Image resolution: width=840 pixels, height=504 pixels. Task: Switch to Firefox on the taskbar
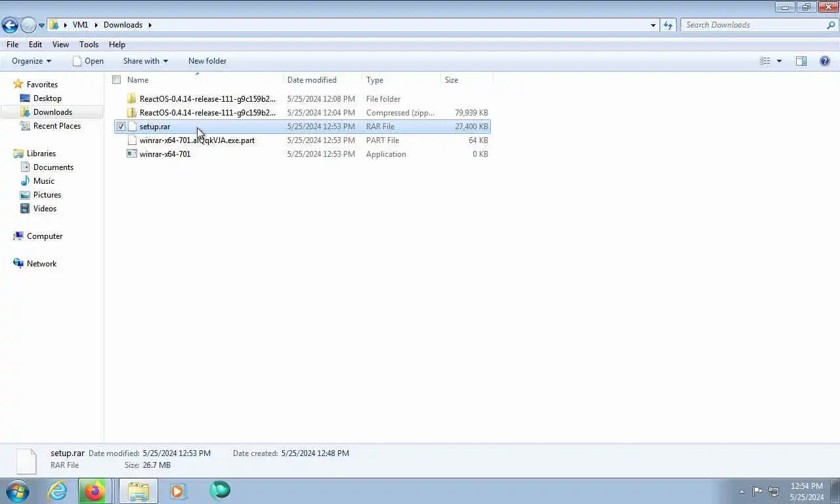click(94, 491)
